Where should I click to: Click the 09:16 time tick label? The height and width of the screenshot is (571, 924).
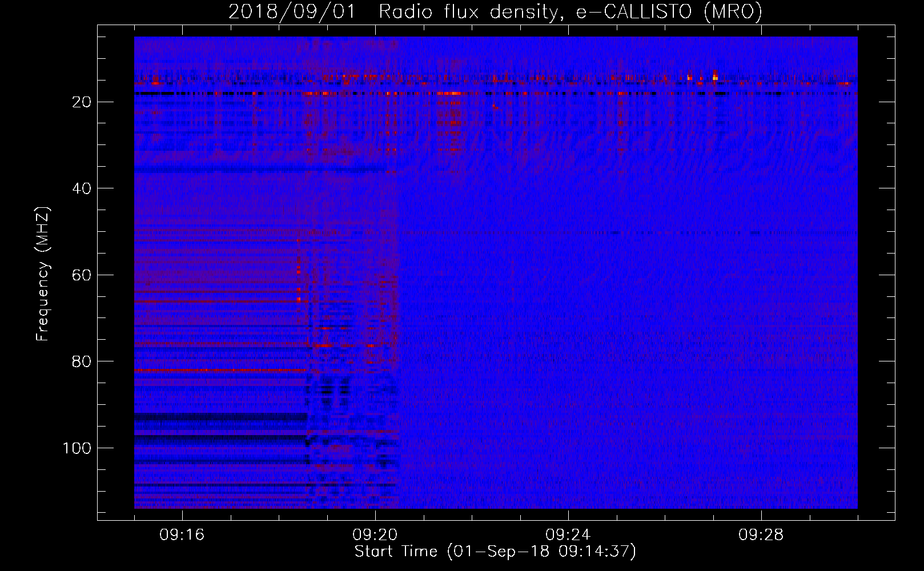click(x=182, y=535)
